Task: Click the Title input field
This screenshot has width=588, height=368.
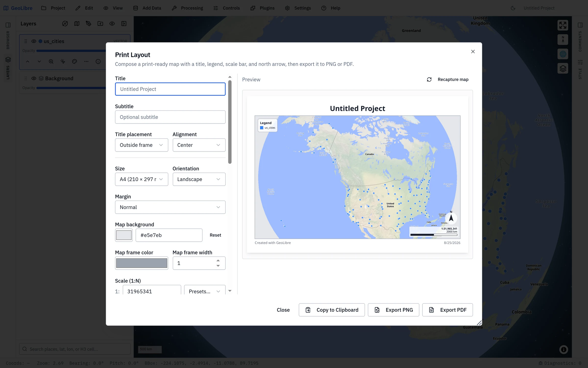Action: [170, 89]
